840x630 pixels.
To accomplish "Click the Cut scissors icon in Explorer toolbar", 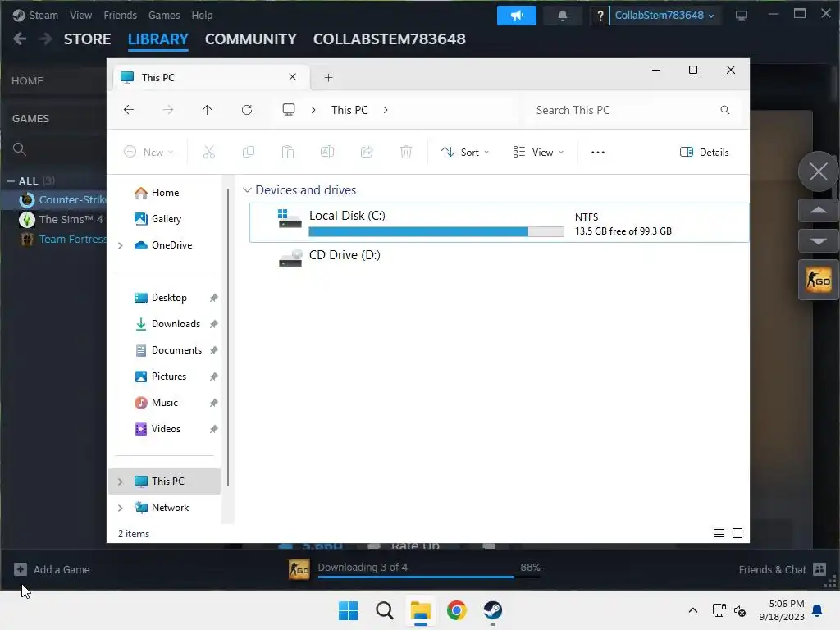I will 209,152.
